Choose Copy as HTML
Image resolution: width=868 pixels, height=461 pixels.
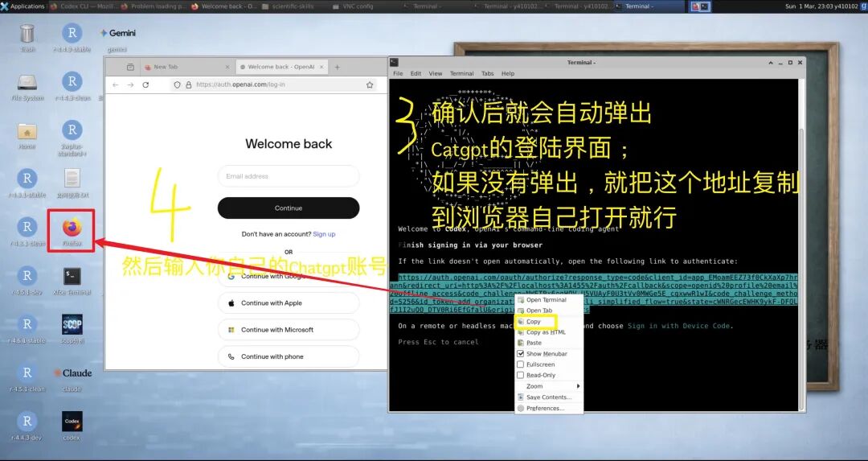pos(549,332)
